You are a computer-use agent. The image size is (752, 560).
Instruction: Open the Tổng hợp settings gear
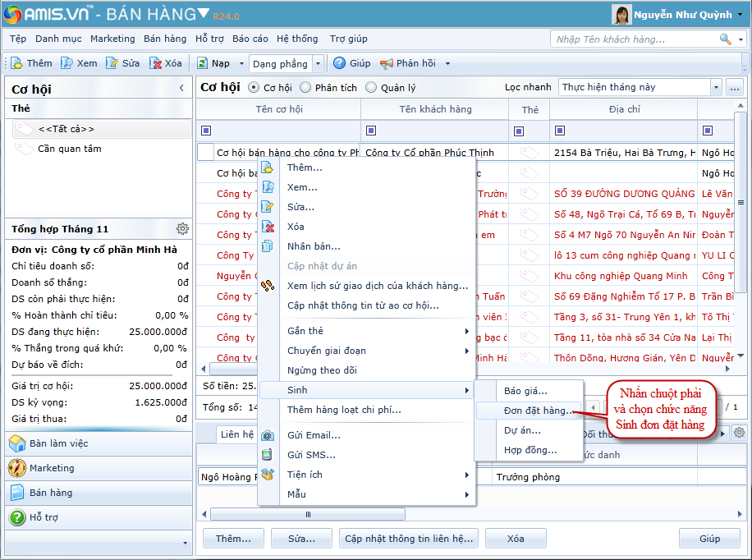point(182,229)
